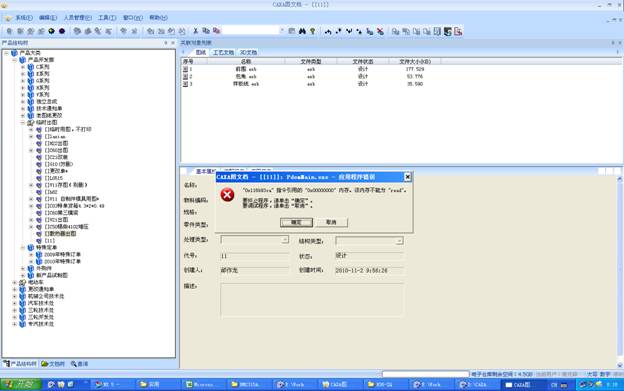Click the red X delete toolbar icon
Screen dimensions: 624x391
[380, 31]
